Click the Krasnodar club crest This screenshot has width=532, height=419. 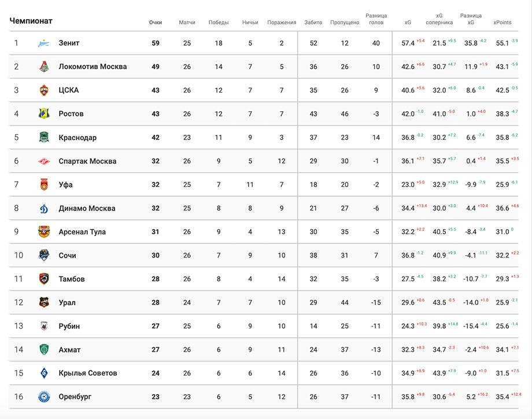tap(44, 137)
